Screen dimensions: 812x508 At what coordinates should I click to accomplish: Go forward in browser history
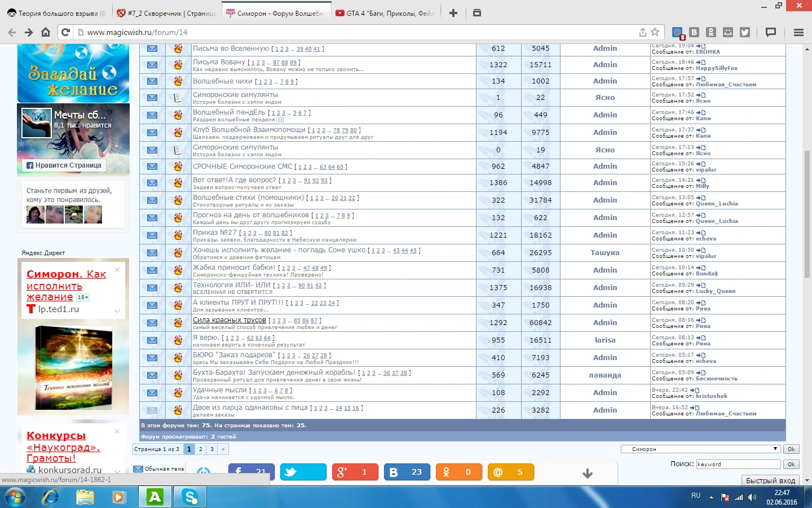click(29, 32)
